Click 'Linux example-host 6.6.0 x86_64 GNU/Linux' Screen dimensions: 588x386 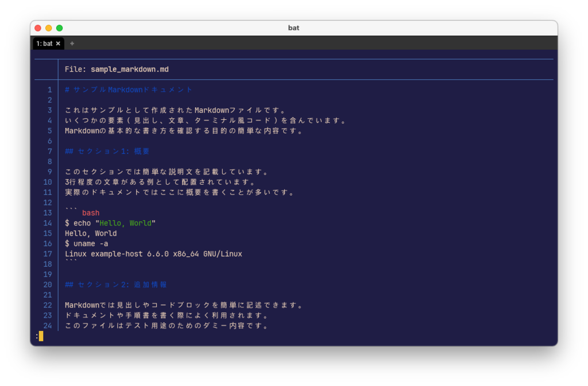tap(153, 254)
